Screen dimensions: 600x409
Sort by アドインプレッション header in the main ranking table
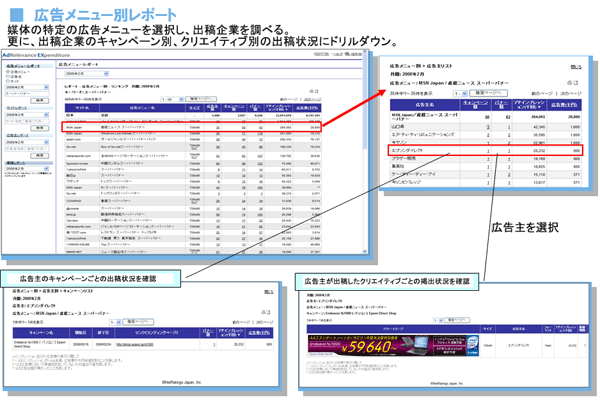point(278,108)
